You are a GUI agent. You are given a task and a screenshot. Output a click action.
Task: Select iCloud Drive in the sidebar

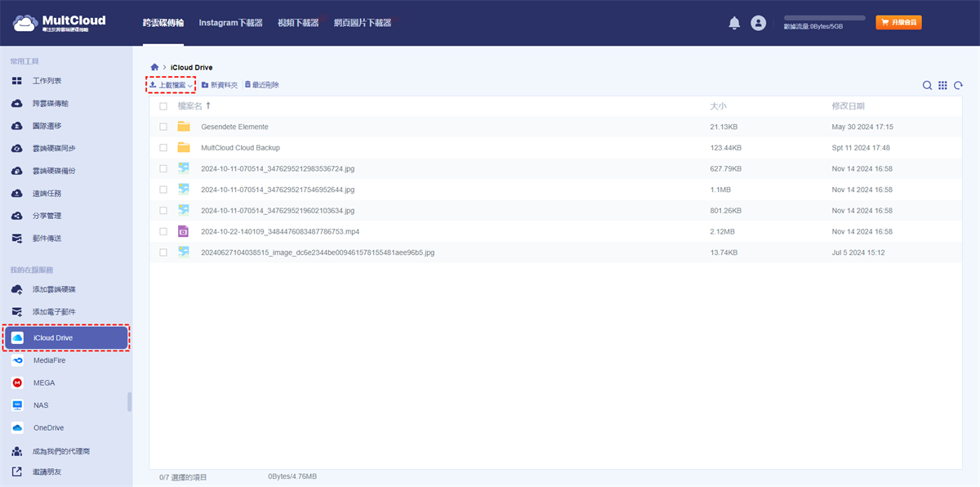(x=66, y=337)
